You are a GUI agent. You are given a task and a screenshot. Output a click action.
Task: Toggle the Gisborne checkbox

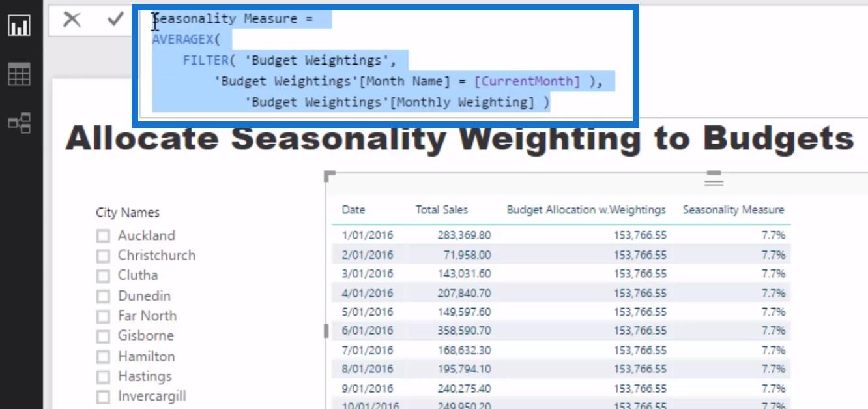click(x=103, y=337)
